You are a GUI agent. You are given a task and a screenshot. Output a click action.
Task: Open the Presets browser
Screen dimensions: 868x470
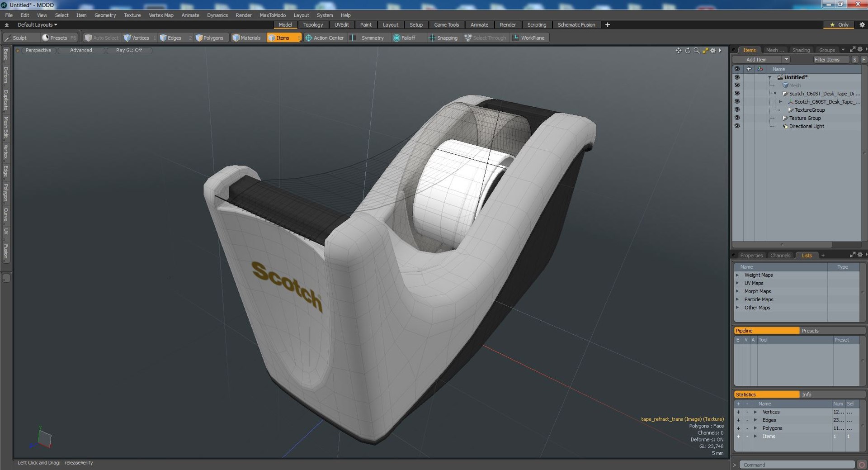58,38
